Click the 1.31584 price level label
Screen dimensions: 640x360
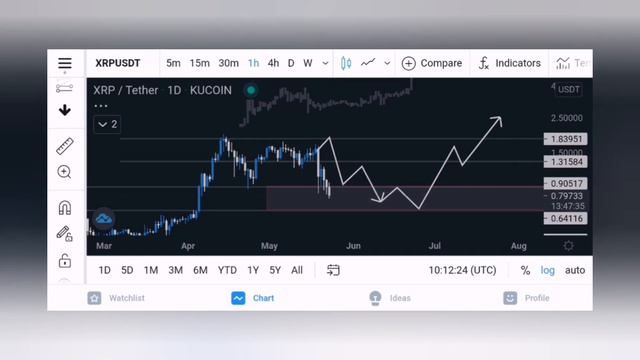pyautogui.click(x=565, y=162)
